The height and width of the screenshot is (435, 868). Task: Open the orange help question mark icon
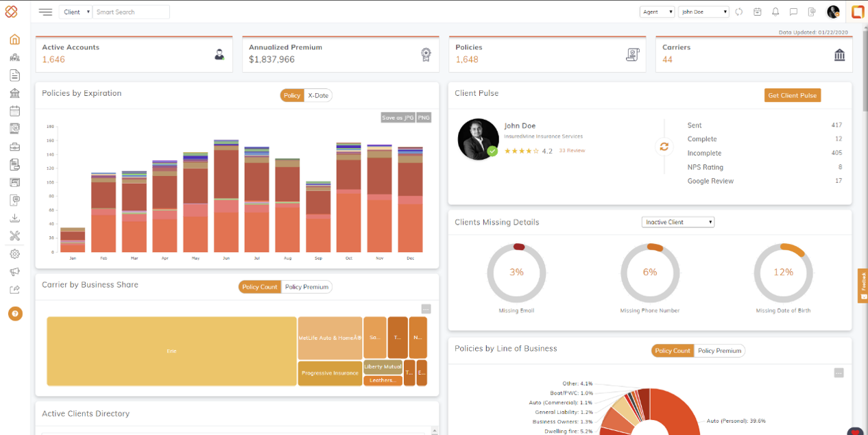tap(15, 314)
